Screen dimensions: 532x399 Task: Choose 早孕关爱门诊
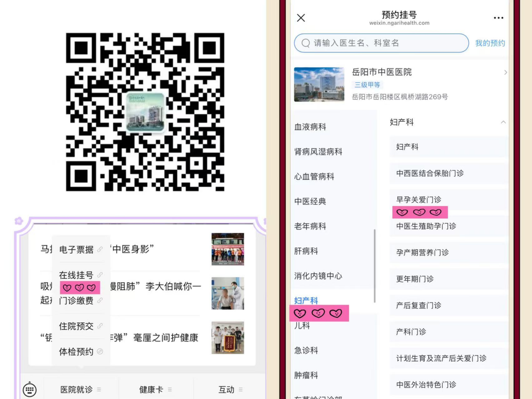(x=449, y=199)
